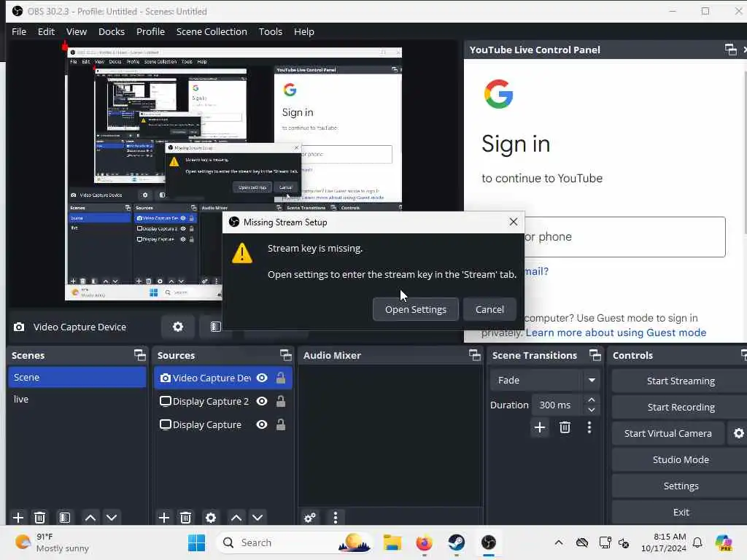
Task: Open the Tools menu
Action: click(270, 31)
